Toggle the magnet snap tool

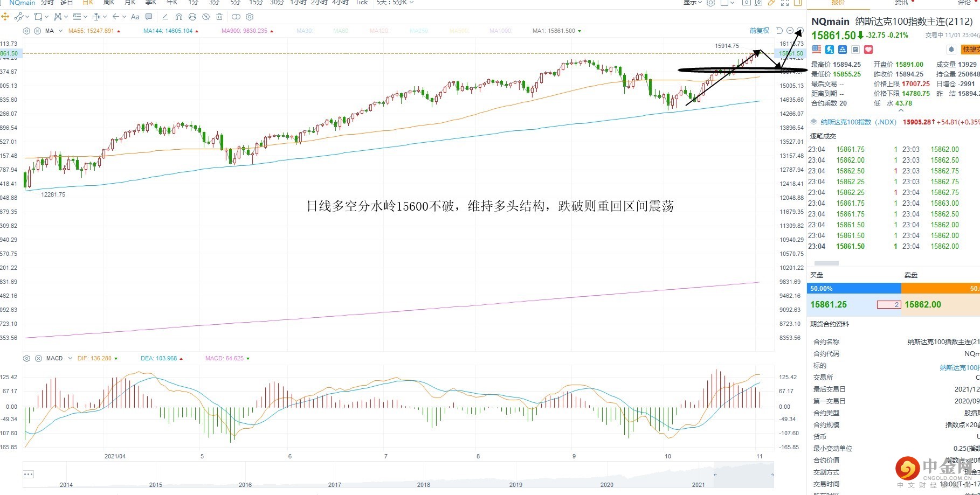point(179,17)
